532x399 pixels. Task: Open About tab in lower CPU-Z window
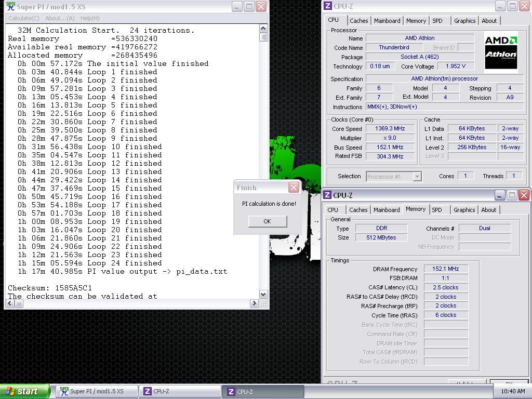(488, 210)
